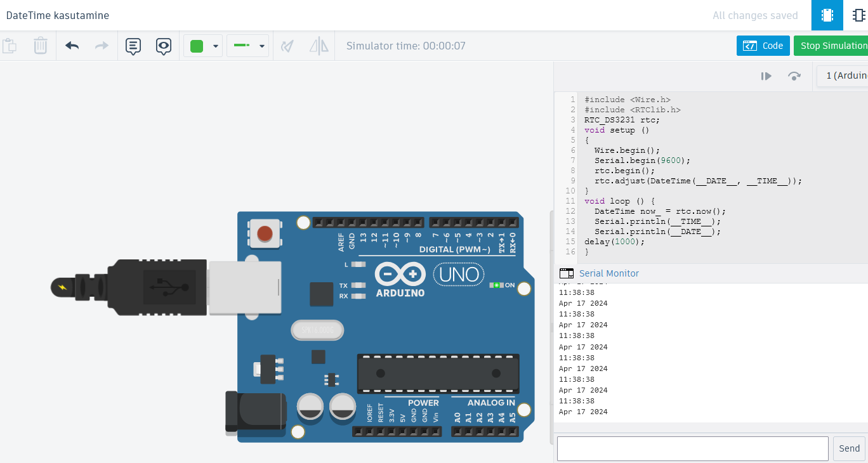
Task: Click the Code button
Action: [x=763, y=46]
